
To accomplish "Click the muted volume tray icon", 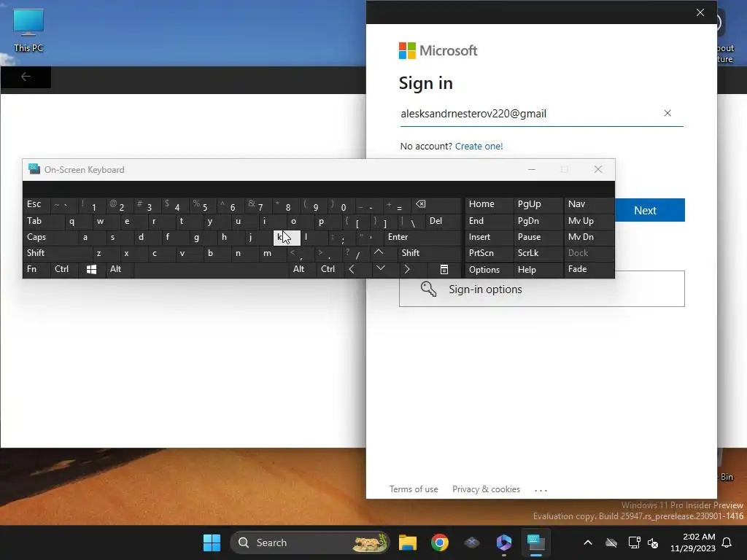I will coord(653,542).
